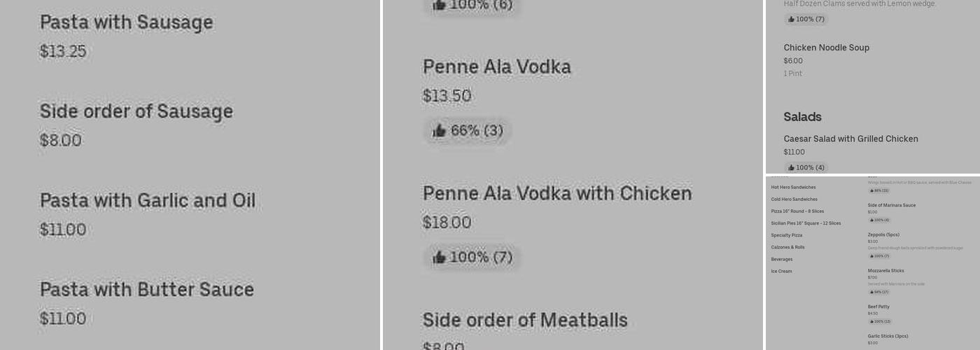This screenshot has height=350, width=980.
Task: Click thumbs-up icon under Mozzarella Sticks
Action: (871, 292)
